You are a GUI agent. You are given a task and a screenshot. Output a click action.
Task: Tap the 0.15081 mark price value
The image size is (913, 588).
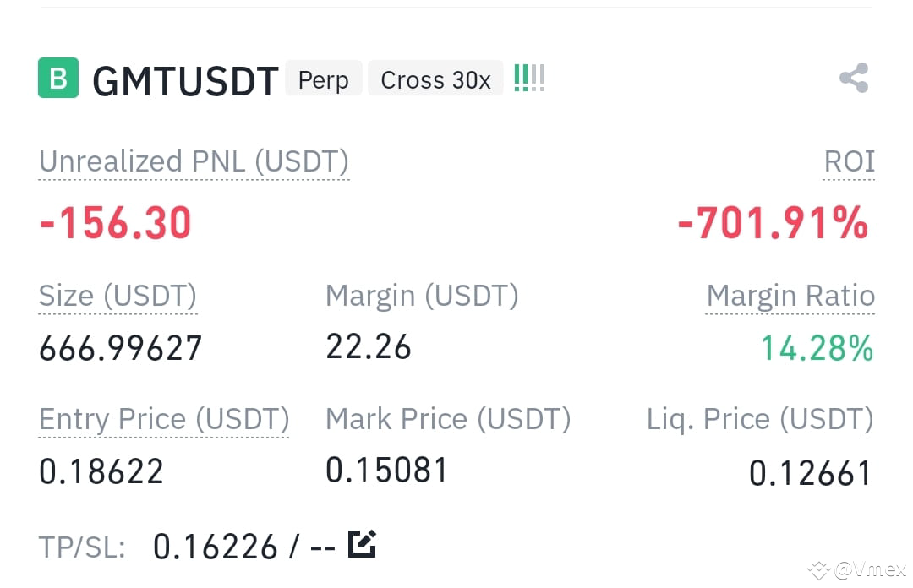click(386, 471)
